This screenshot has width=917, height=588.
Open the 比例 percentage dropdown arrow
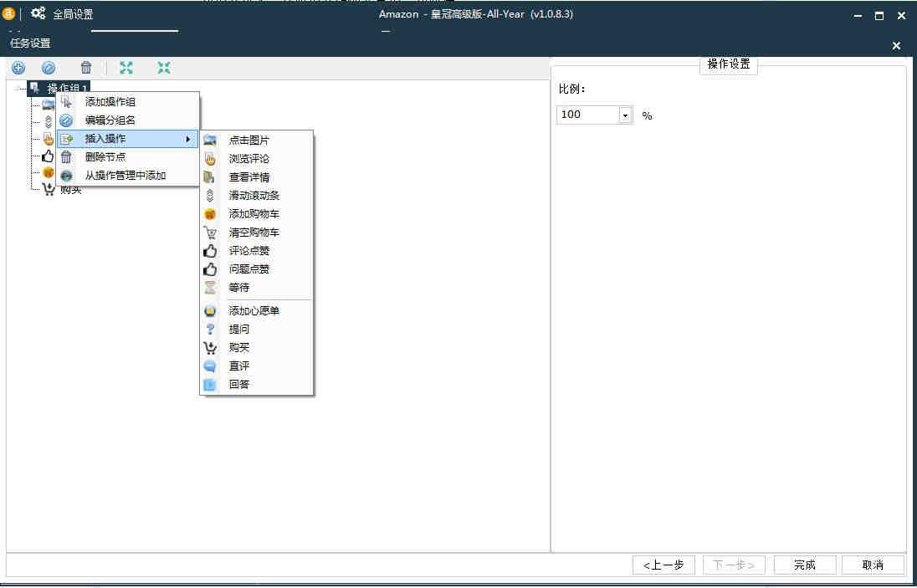point(625,115)
